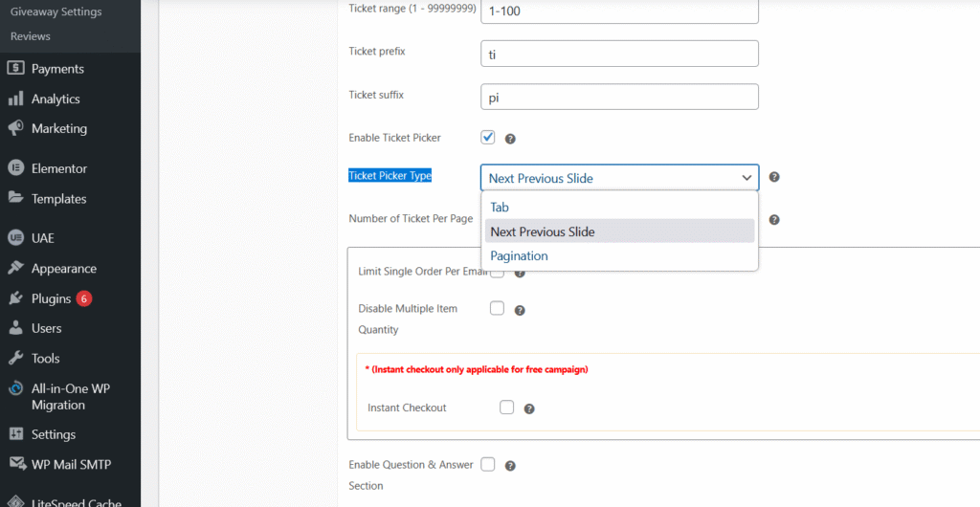This screenshot has height=507, width=980.
Task: Uncheck the Enable Ticket Picker checkbox
Action: (488, 138)
